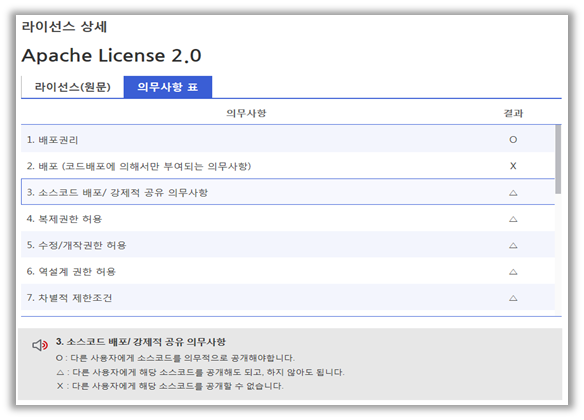Click the 의무사항 column header
The image size is (584, 420).
pos(246,113)
